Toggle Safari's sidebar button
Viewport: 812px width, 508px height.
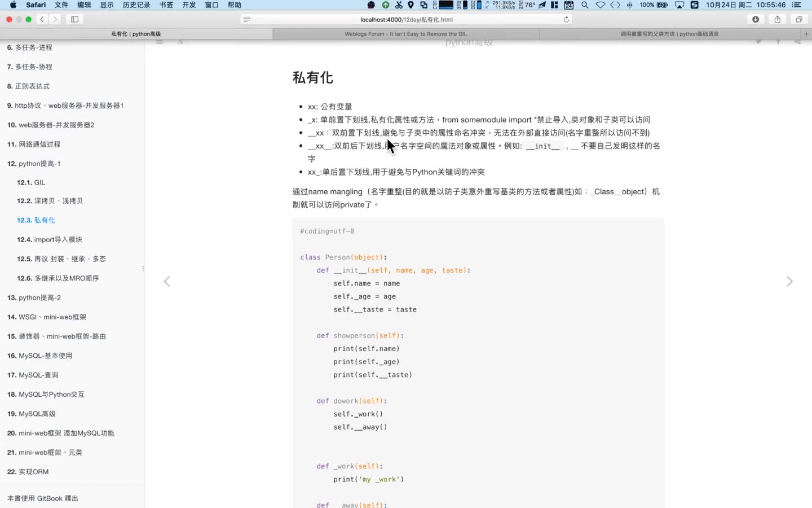tap(74, 19)
